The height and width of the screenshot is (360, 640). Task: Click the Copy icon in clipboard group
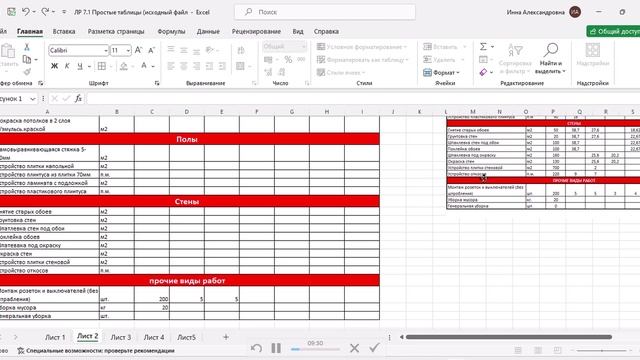27,60
